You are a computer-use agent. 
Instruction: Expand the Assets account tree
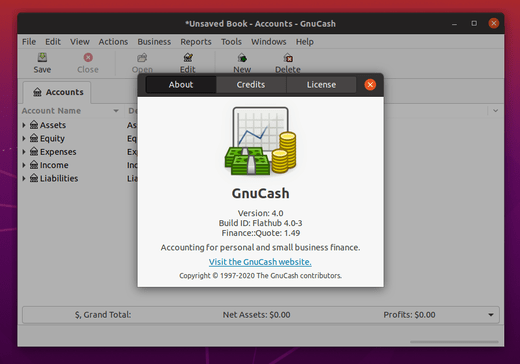click(x=24, y=125)
